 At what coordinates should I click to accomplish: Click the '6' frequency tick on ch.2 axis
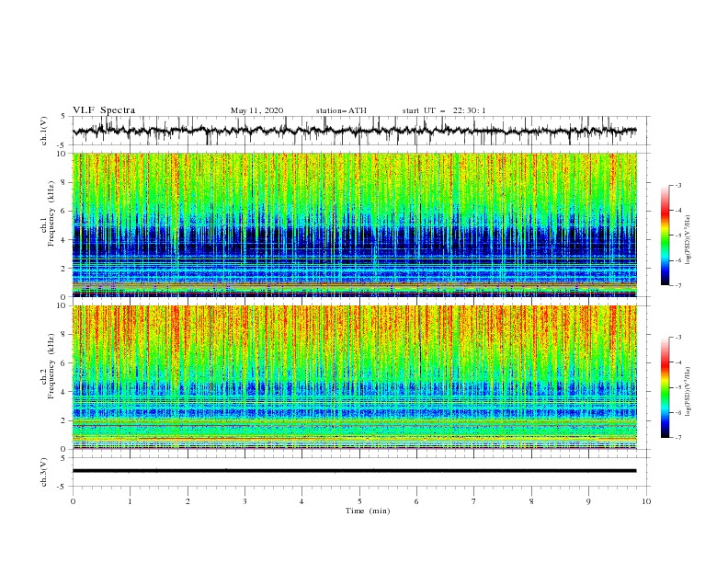click(x=64, y=363)
